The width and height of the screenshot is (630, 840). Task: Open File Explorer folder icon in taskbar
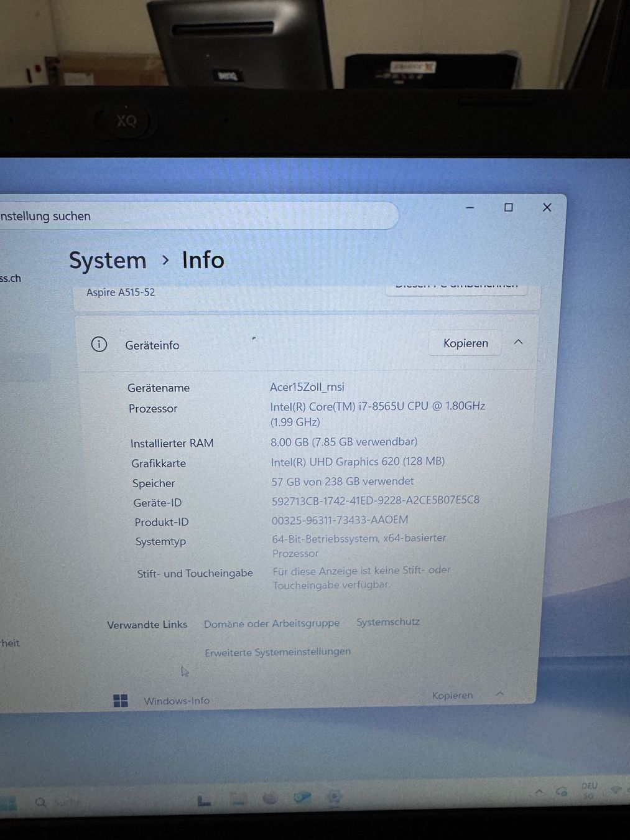click(238, 800)
